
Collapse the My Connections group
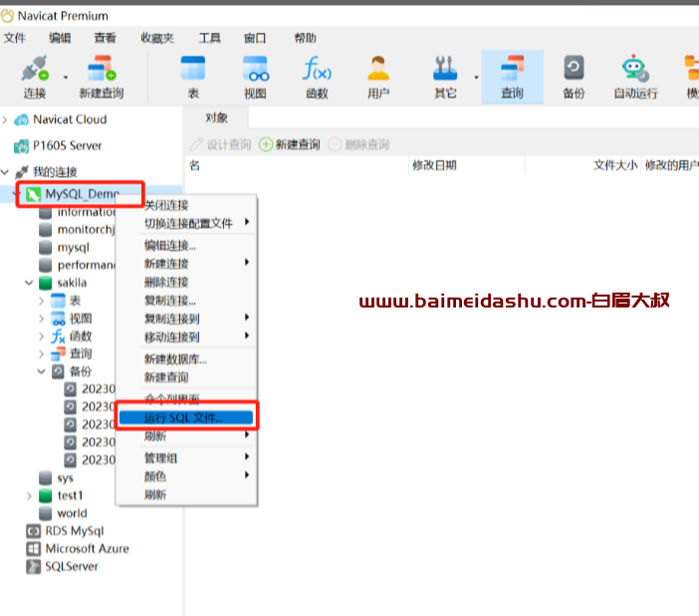(5, 172)
